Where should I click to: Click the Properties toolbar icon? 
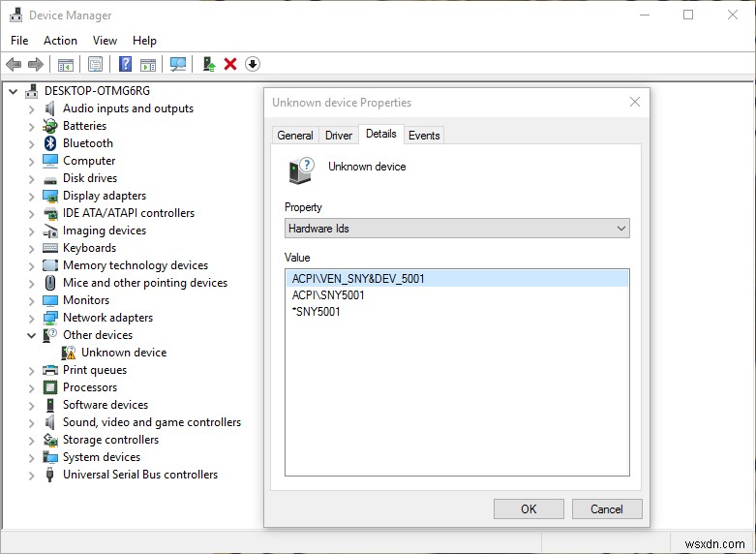pos(96,64)
